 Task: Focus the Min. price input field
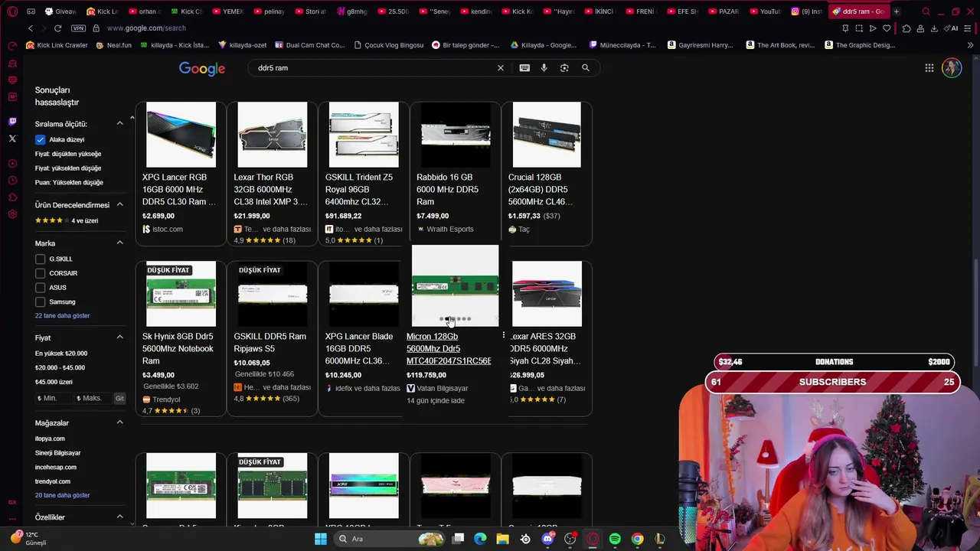tap(54, 399)
